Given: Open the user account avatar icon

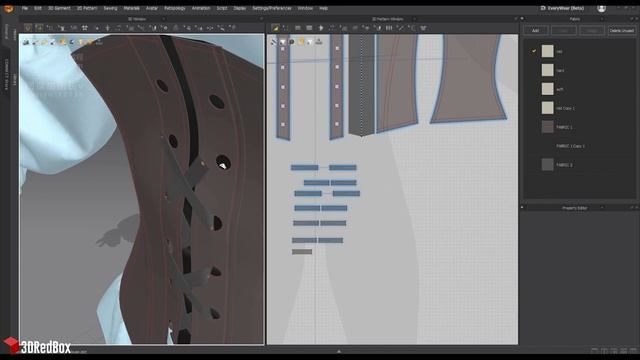Looking at the screenshot, I should point(601,8).
